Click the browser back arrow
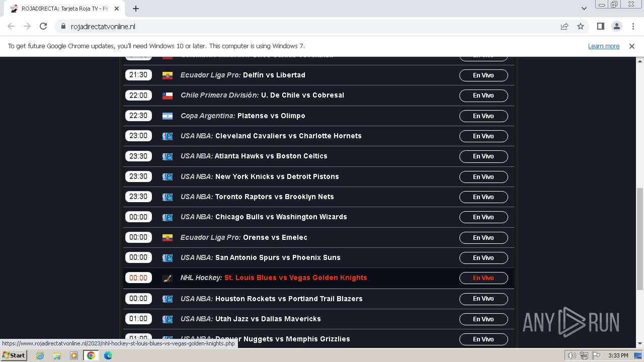 click(x=11, y=26)
